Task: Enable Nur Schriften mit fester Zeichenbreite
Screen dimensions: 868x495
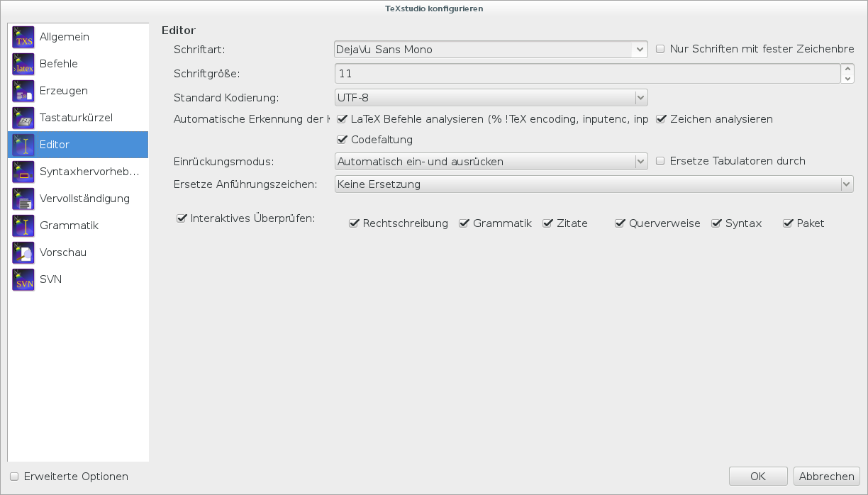Action: (x=660, y=50)
